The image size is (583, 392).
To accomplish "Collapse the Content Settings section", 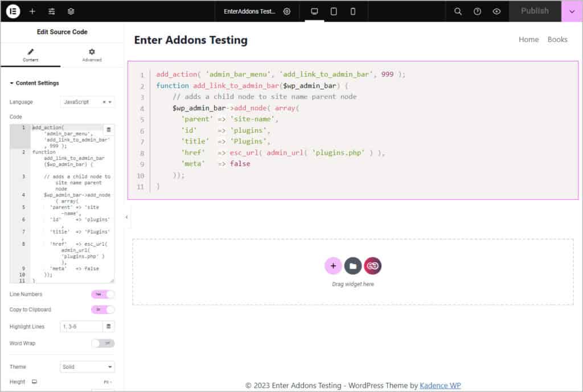I will [x=34, y=83].
